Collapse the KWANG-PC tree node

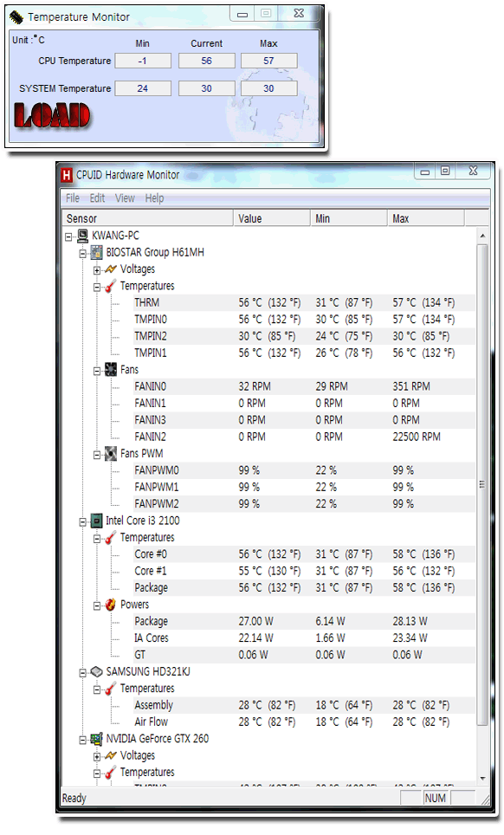tap(68, 236)
